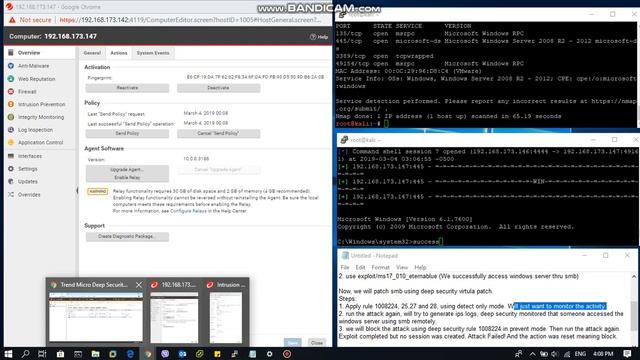
Task: Open Viber from the taskbar
Action: [x=165, y=354]
